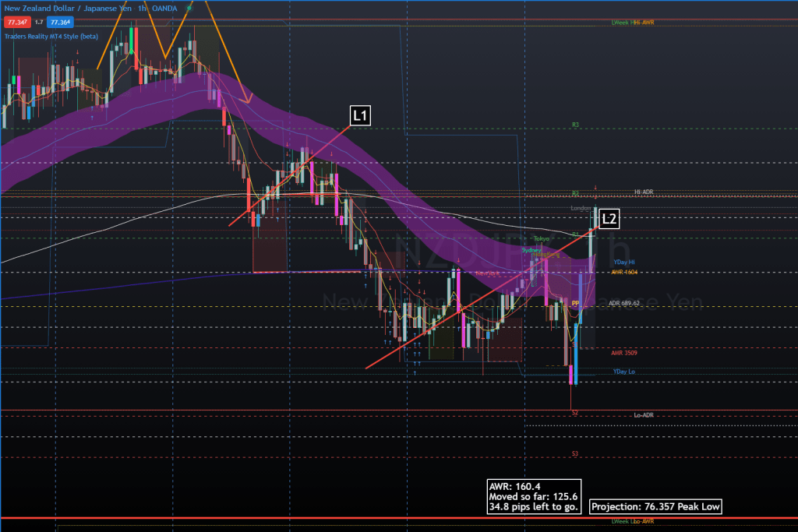Click the Lo-ADR level label
This screenshot has width=798, height=532.
pyautogui.click(x=643, y=415)
